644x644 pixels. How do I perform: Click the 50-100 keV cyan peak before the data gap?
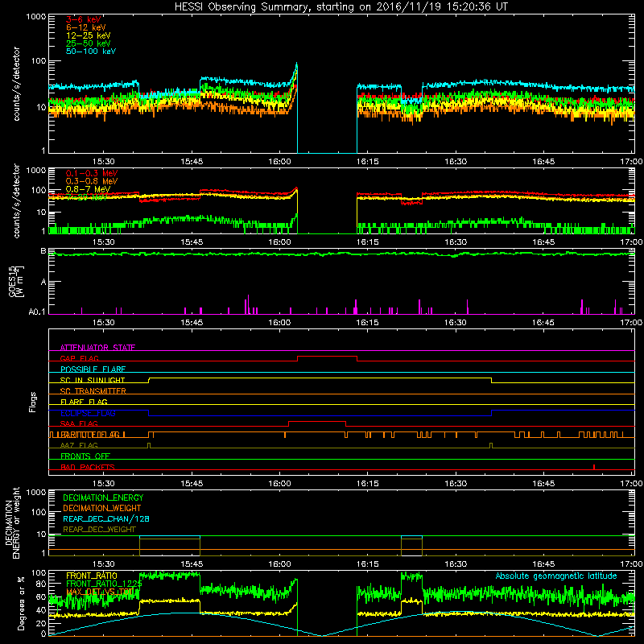pyautogui.click(x=296, y=65)
